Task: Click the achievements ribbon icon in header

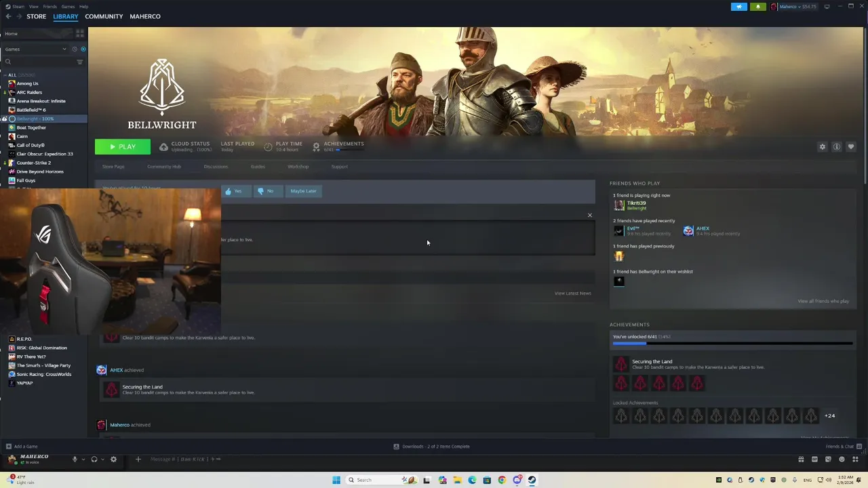Action: (x=316, y=146)
